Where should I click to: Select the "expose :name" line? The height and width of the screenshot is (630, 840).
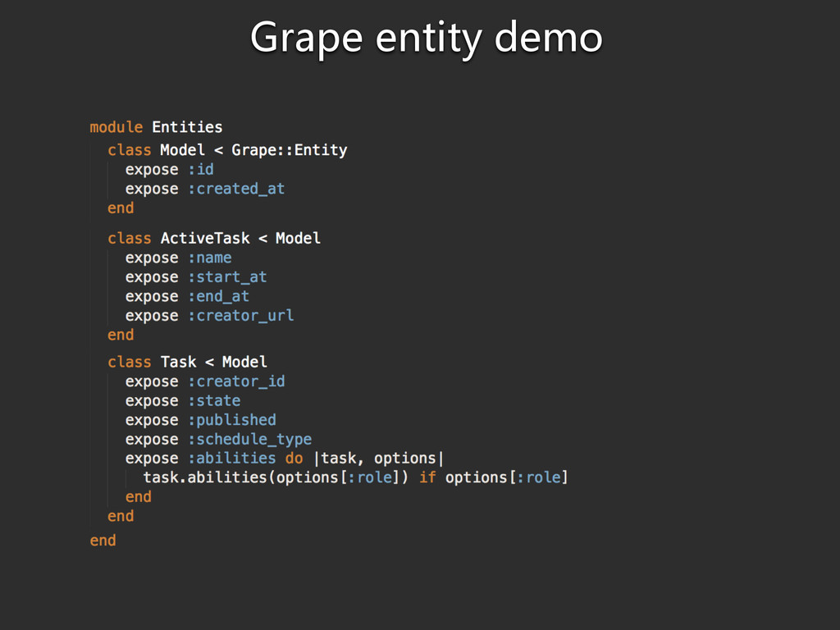[178, 258]
